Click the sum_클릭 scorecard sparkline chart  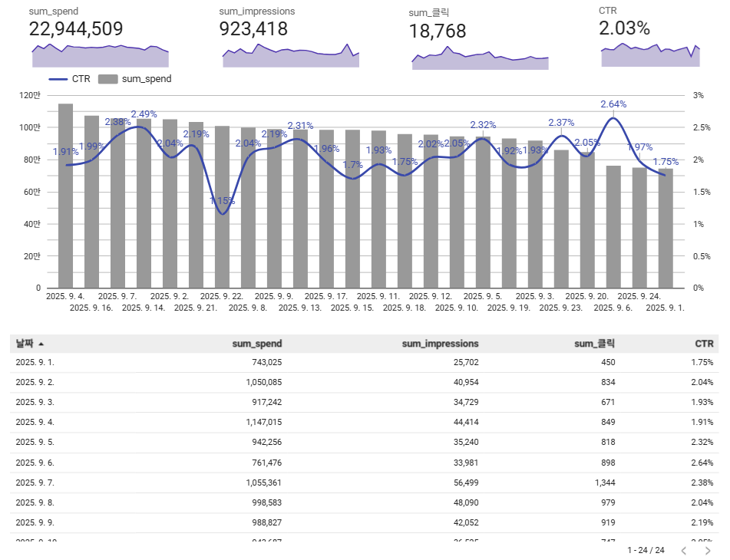click(x=480, y=61)
